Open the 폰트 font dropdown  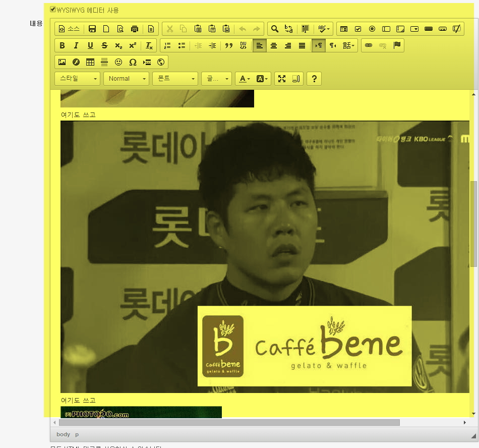(175, 79)
